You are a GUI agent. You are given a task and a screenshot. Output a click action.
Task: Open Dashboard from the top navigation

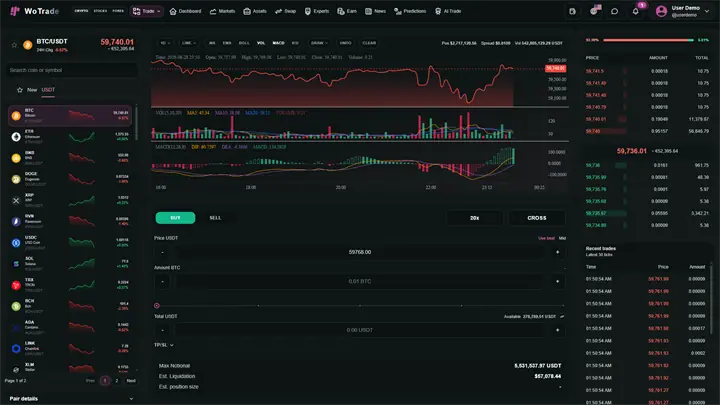186,11
